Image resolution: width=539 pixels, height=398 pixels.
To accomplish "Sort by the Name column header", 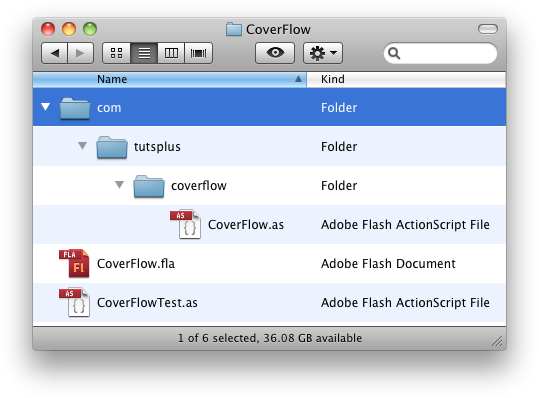I will pos(169,79).
